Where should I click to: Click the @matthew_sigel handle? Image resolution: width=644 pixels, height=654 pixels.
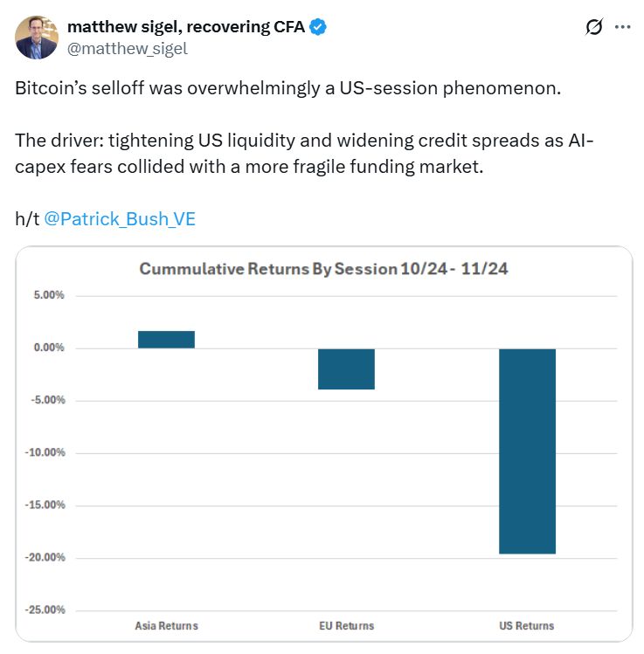click(x=128, y=48)
